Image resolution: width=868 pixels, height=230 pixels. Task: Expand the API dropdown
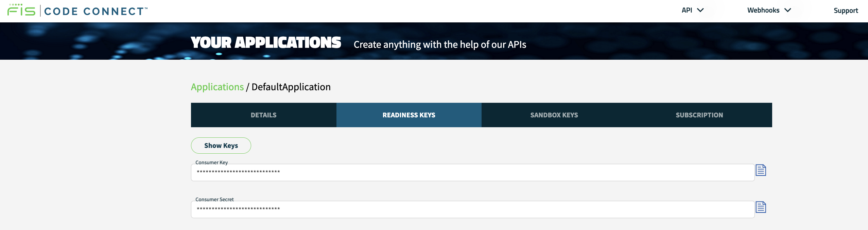692,10
